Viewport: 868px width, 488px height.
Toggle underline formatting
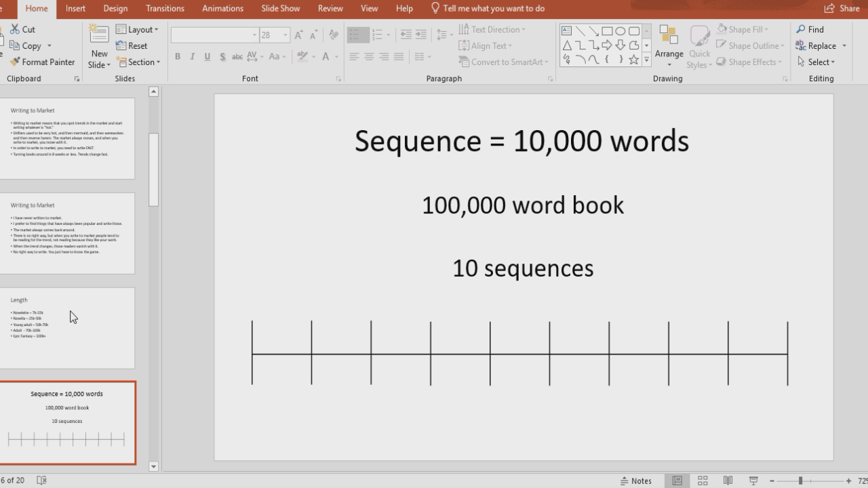[207, 57]
